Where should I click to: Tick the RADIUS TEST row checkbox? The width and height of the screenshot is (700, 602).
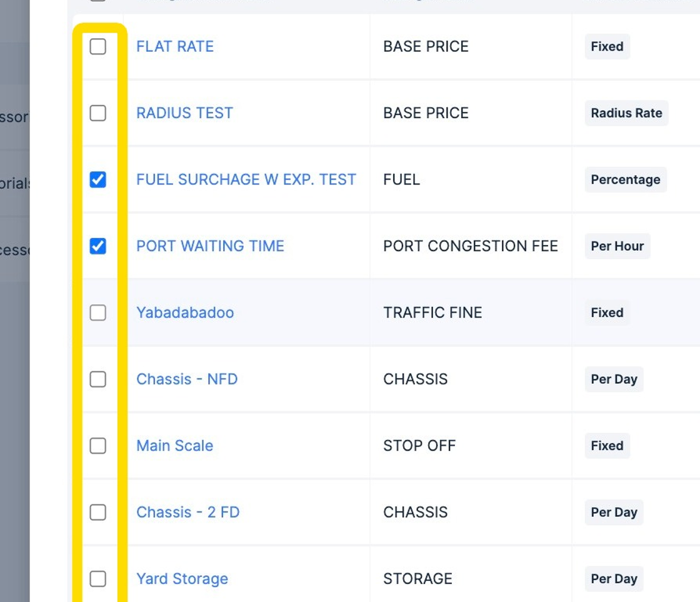coord(97,113)
